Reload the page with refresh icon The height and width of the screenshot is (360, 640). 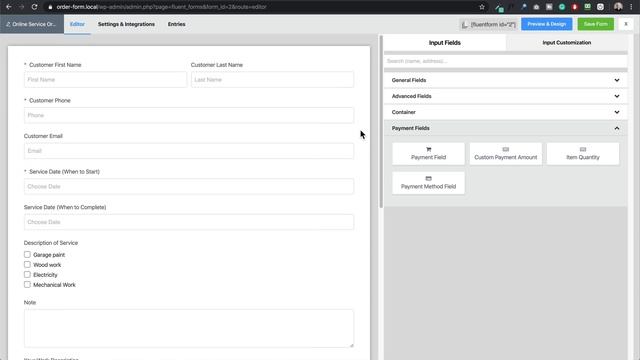34,7
